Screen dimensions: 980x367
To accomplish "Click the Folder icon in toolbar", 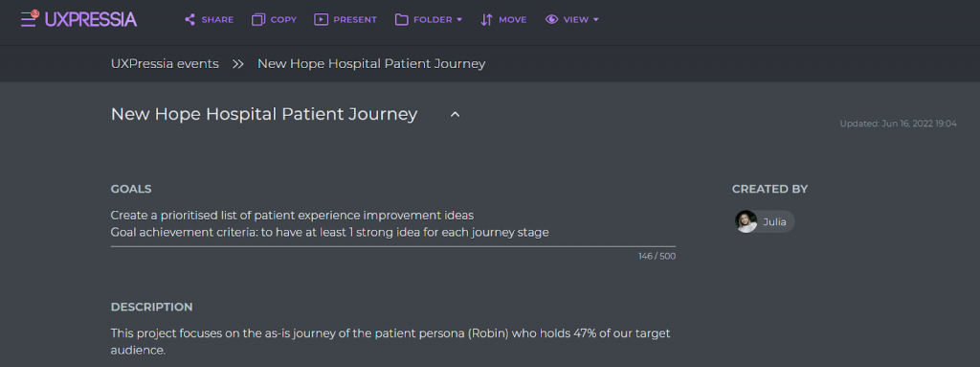I will click(401, 19).
